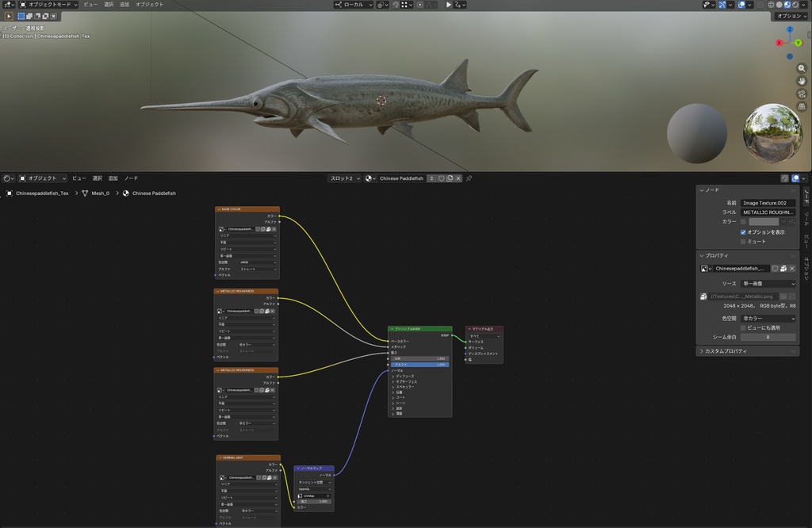Open the ソース dropdown showing 単一画像

coord(768,284)
